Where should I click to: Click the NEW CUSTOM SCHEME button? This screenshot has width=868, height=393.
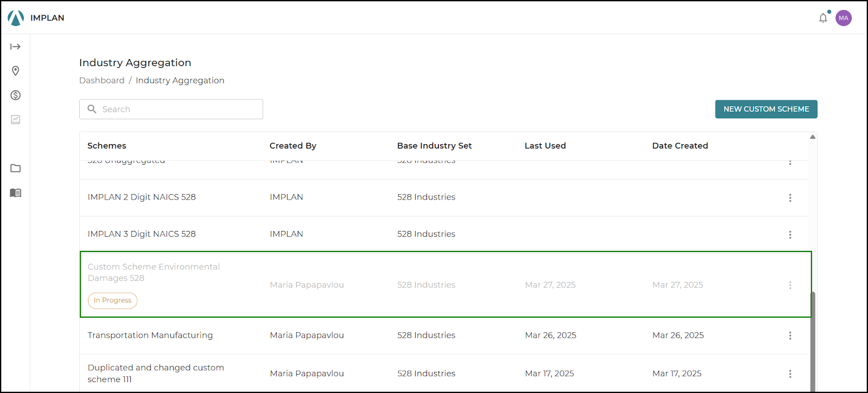coord(766,109)
